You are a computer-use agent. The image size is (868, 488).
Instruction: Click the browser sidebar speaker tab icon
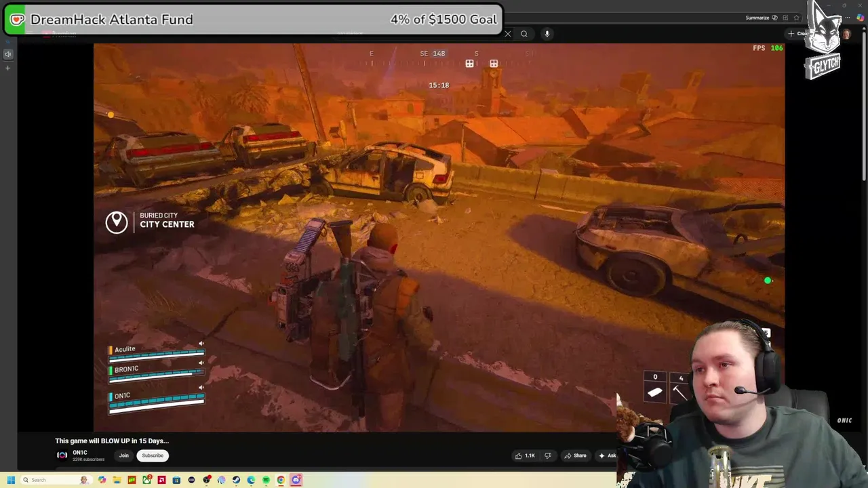pyautogui.click(x=8, y=54)
